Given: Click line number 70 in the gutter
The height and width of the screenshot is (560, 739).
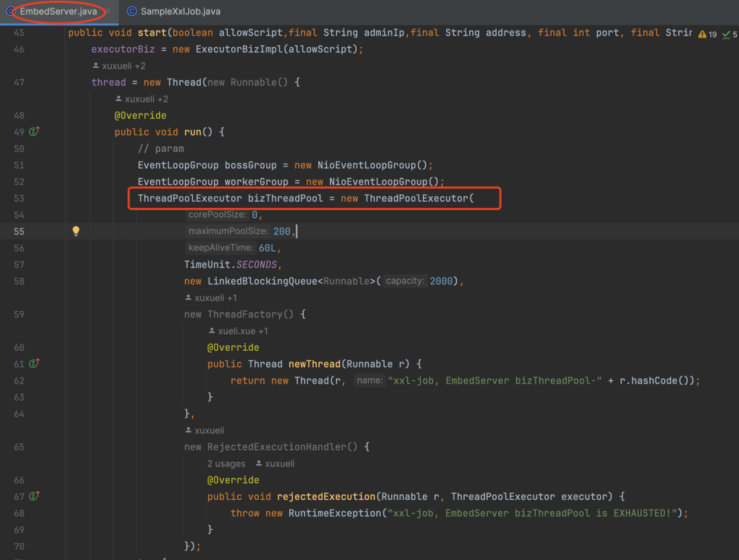Looking at the screenshot, I should click(x=19, y=546).
